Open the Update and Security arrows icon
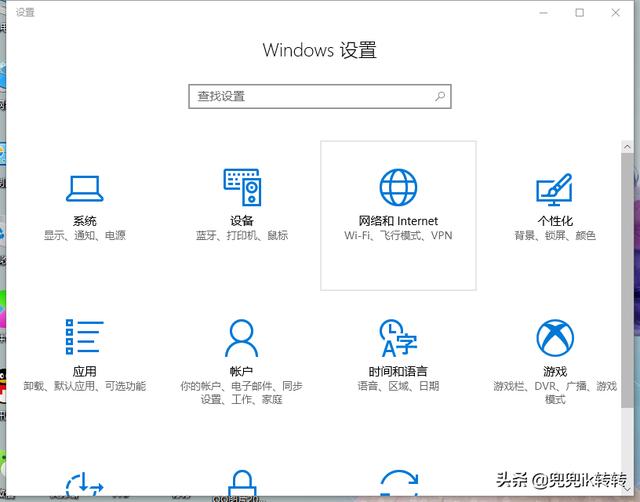The width and height of the screenshot is (640, 502). click(x=399, y=483)
